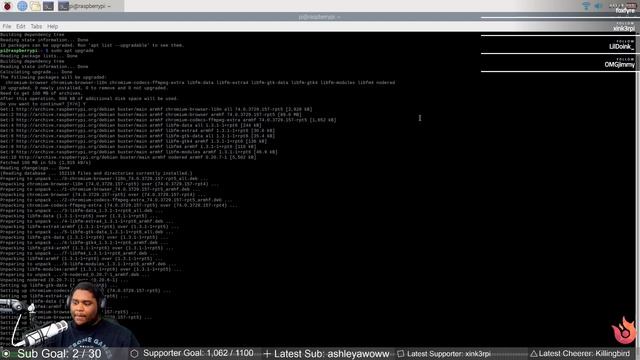Click the 'Fetched 100 MB' line

tap(46, 162)
